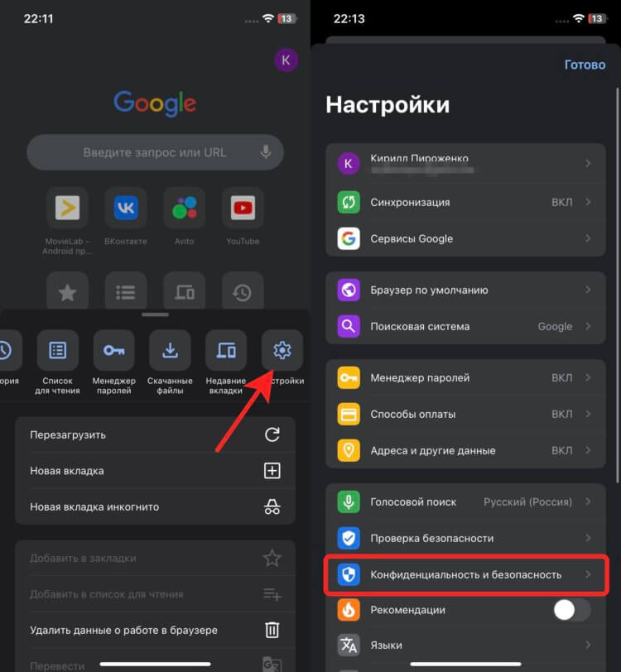
Task: Tap the card icon for Способы оплаты
Action: click(349, 414)
